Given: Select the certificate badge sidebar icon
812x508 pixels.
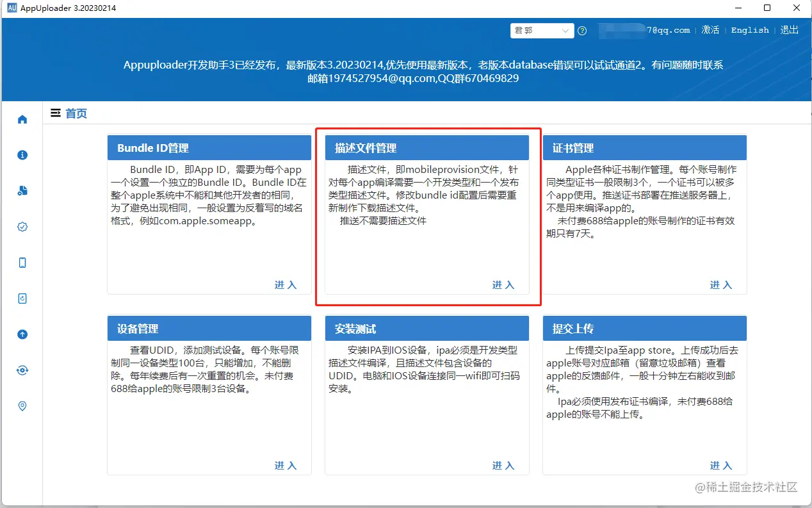Looking at the screenshot, I should 22,227.
